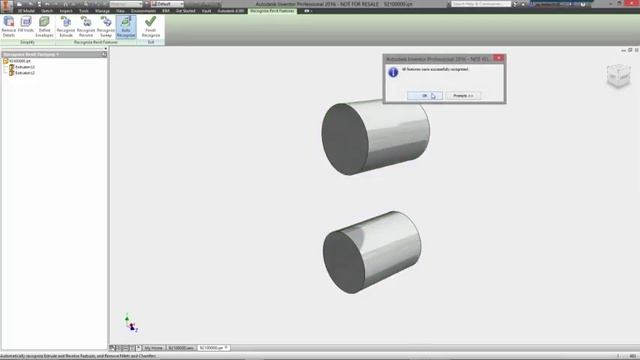Choose the Recognize Revolve command
This screenshot has width=640, height=360.
(x=86, y=27)
